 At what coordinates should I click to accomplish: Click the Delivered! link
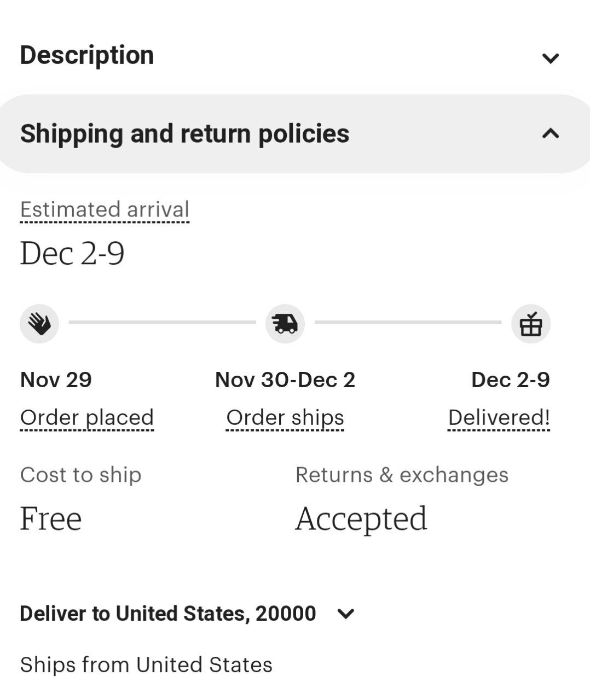pyautogui.click(x=499, y=418)
